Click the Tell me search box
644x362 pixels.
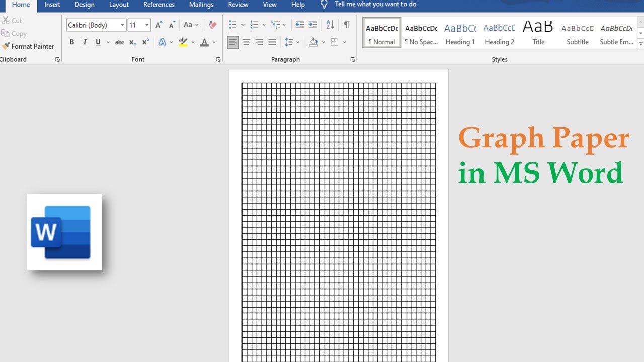click(375, 5)
